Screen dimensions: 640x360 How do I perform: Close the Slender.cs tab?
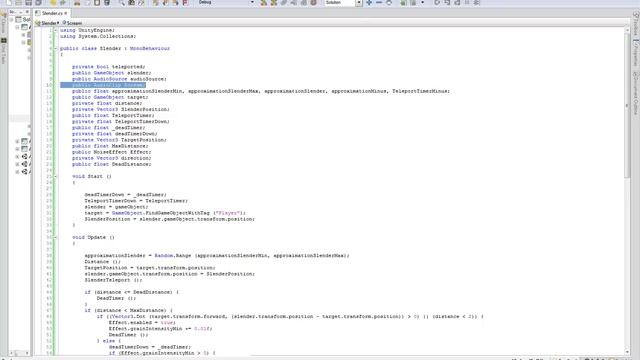pyautogui.click(x=65, y=13)
